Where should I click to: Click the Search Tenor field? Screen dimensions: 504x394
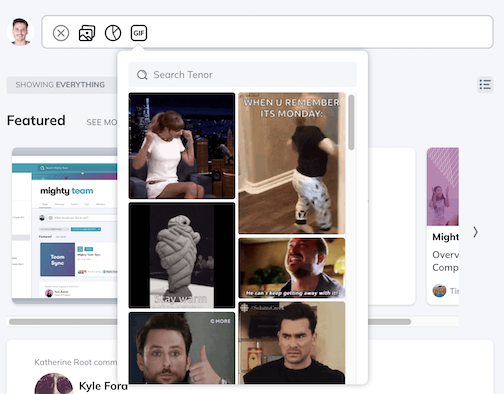(x=243, y=75)
